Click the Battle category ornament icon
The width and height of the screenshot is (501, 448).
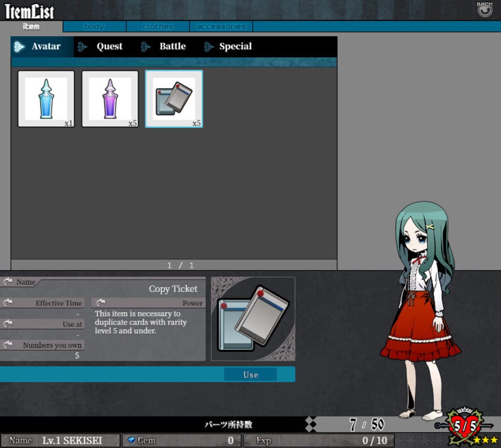pos(146,46)
